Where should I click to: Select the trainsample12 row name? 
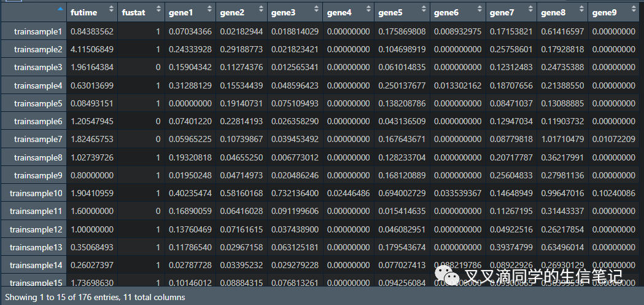(36, 229)
